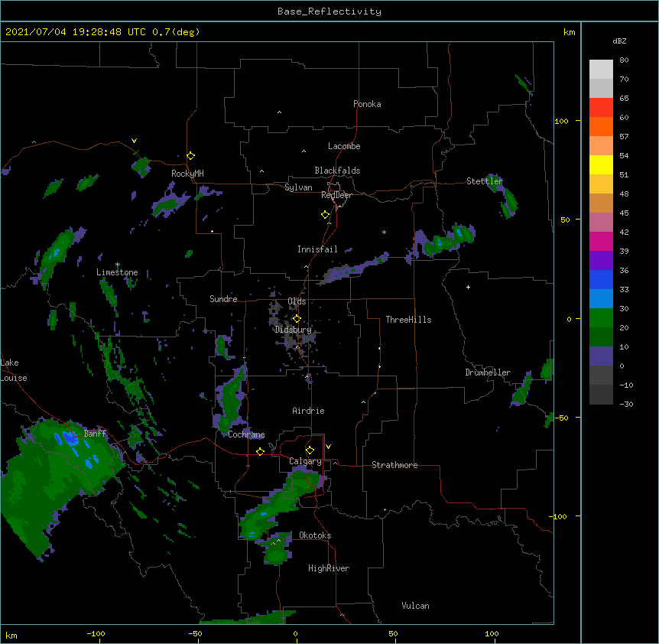Click the Ponoka city label

click(x=367, y=104)
